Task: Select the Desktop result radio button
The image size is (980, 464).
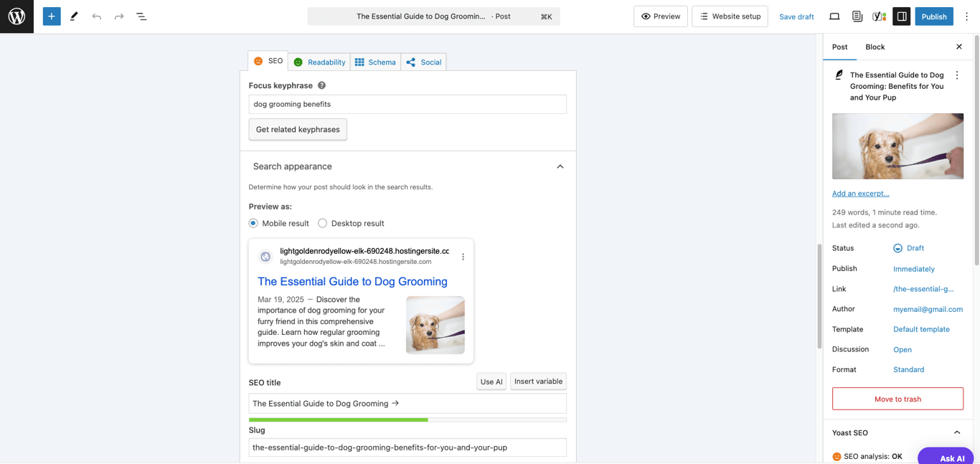Action: [322, 223]
